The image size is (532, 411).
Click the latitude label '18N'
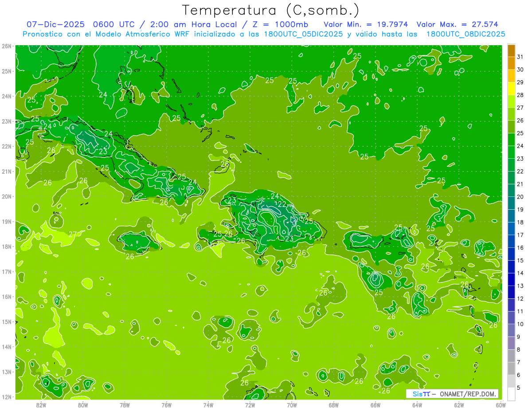coord(7,247)
